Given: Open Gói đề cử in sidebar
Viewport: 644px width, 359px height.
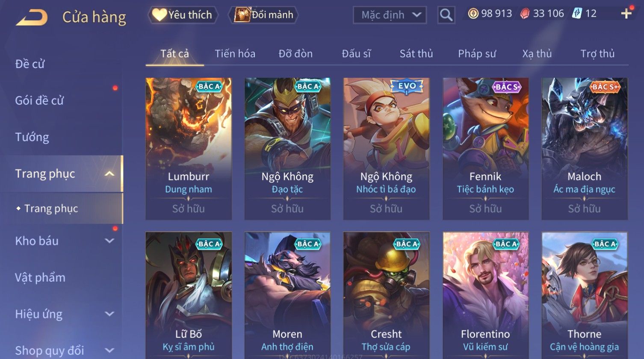Looking at the screenshot, I should (x=39, y=100).
